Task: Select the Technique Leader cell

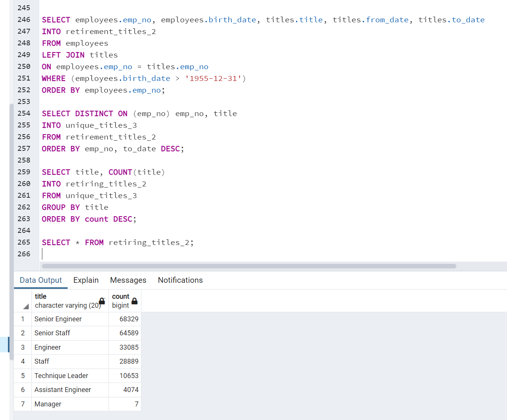Action: [61, 375]
